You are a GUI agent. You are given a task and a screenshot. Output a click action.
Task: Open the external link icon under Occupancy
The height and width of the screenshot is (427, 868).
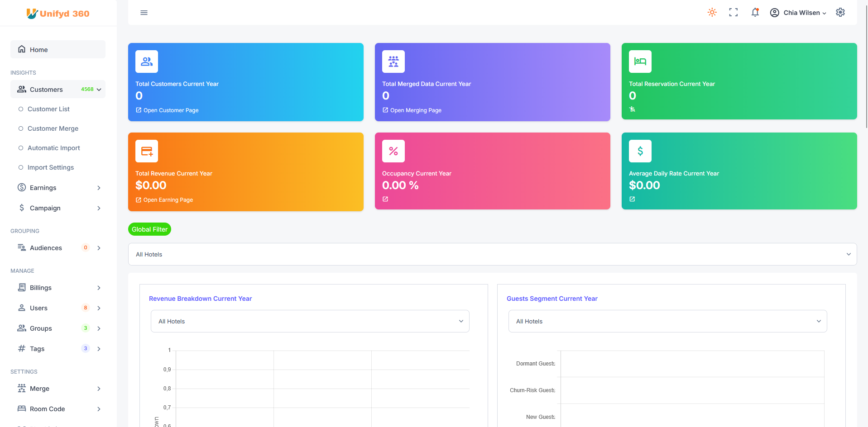coord(385,199)
